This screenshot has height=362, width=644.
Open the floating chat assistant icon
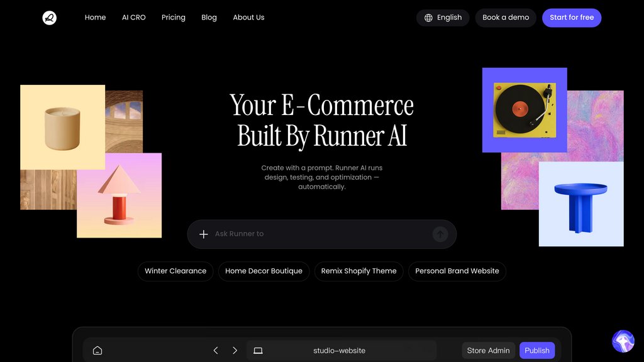pos(623,341)
